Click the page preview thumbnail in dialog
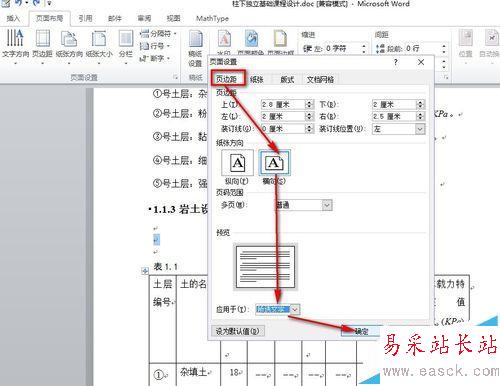This screenshot has height=386, width=500. [265, 267]
